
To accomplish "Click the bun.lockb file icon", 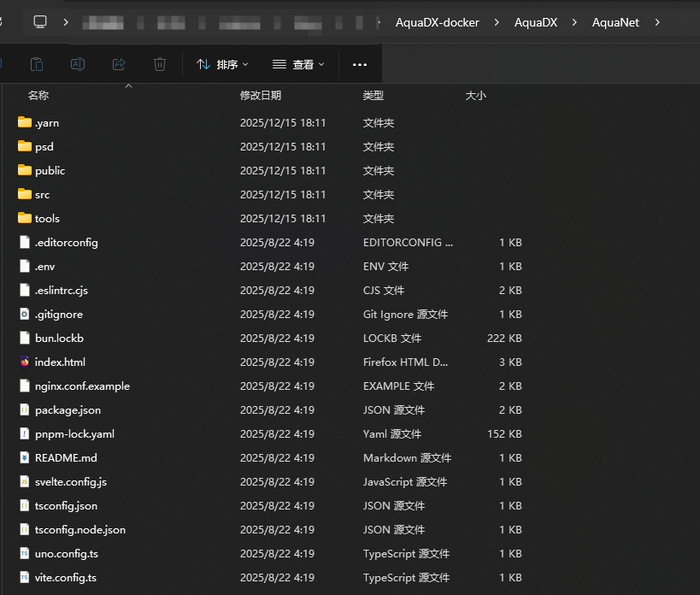I will pos(25,338).
